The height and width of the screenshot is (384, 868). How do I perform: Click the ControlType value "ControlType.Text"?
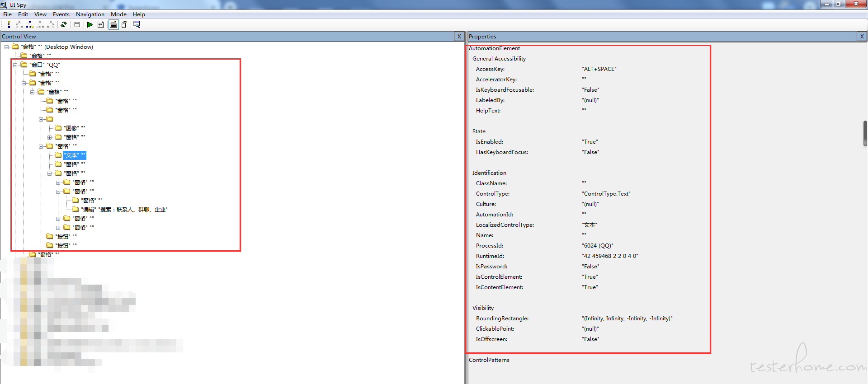pos(606,194)
